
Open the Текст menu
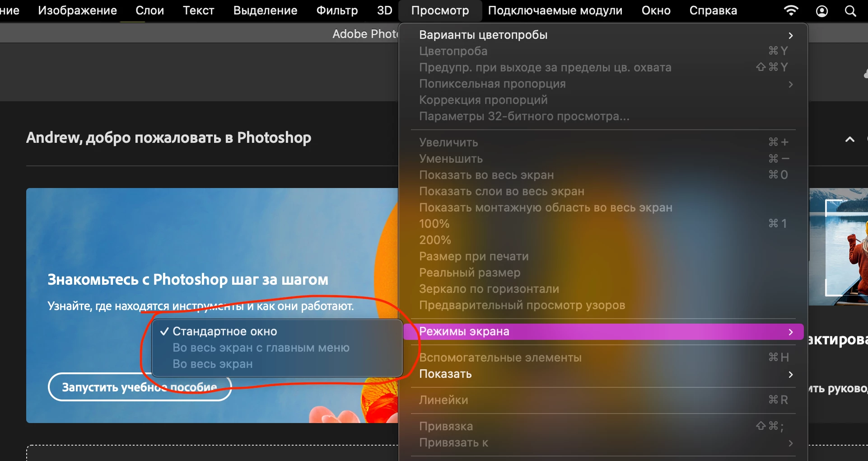tap(198, 10)
